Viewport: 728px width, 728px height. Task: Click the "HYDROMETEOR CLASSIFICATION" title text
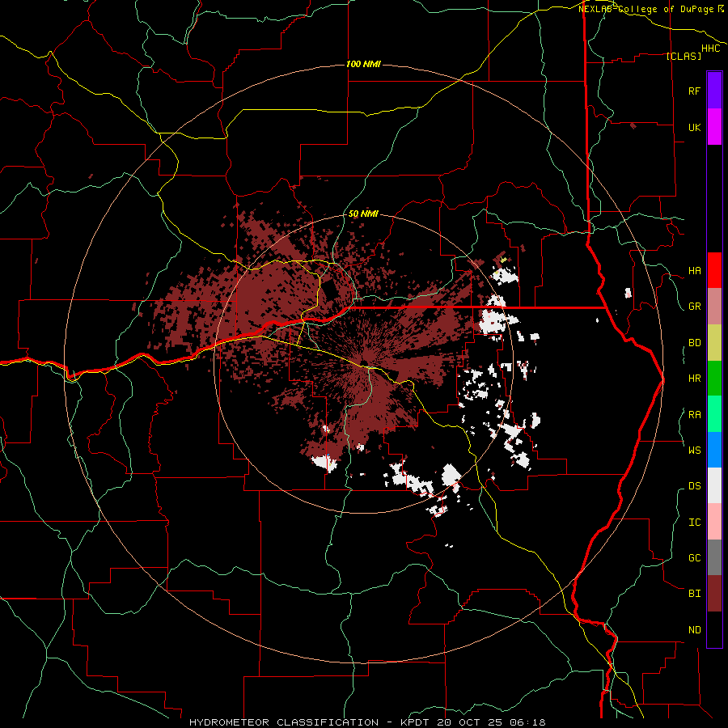tap(284, 722)
